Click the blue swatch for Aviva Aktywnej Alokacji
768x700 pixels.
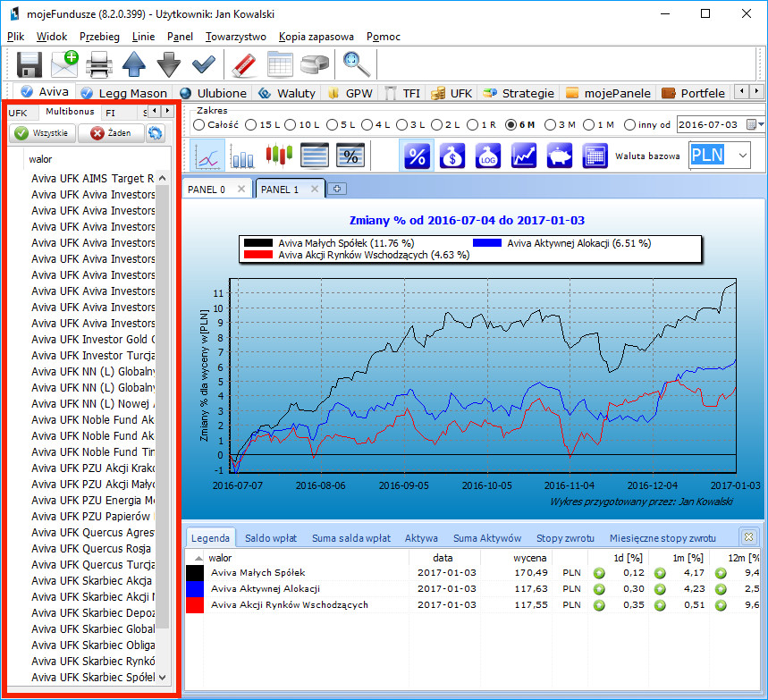[195, 589]
